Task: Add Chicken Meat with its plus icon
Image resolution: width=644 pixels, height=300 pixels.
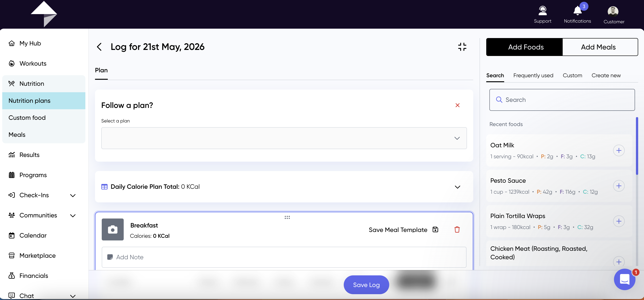Action: click(x=619, y=261)
